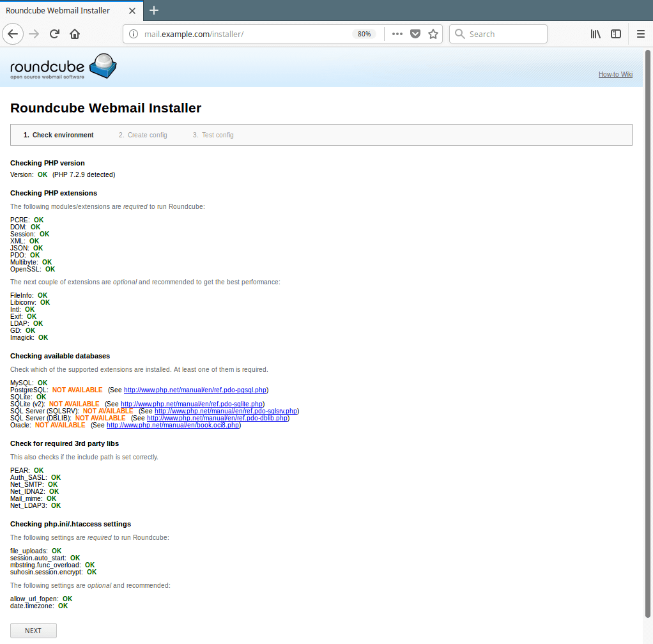Open the page actions three-dots menu
Viewport: 653px width, 644px height.
pyautogui.click(x=397, y=34)
